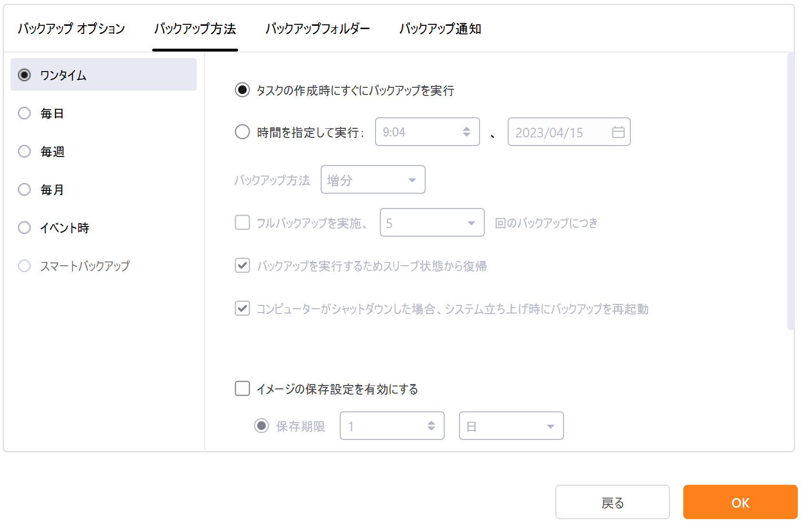Open the 増分 backup method dropdown
Viewport: 804px width, 532px height.
373,179
